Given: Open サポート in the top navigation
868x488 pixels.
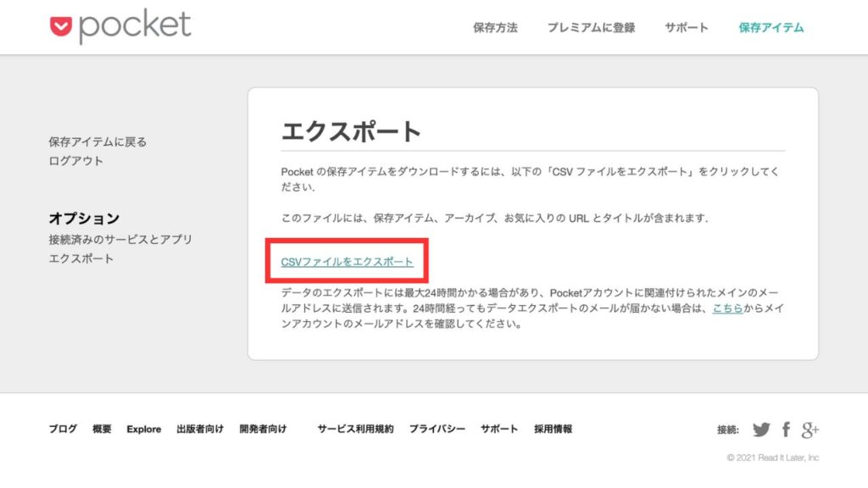Looking at the screenshot, I should 687,28.
